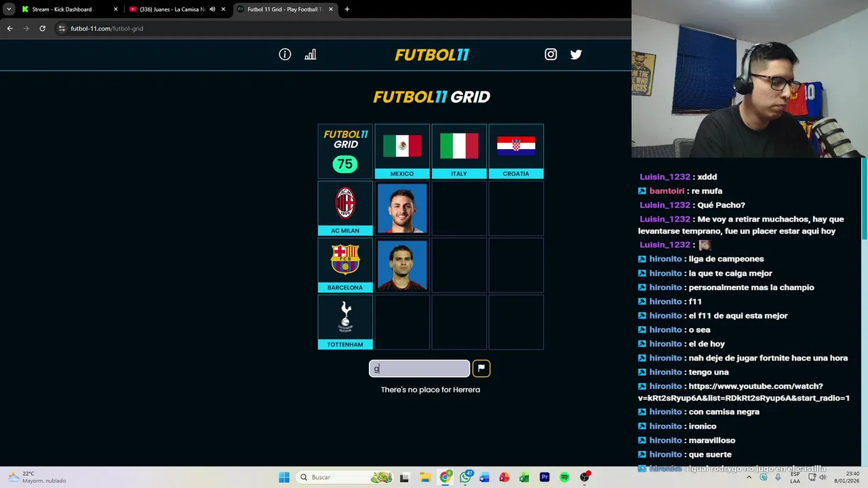Screen dimensions: 868x488
Task: Open the ESP LAA language switcher
Action: (x=795, y=477)
